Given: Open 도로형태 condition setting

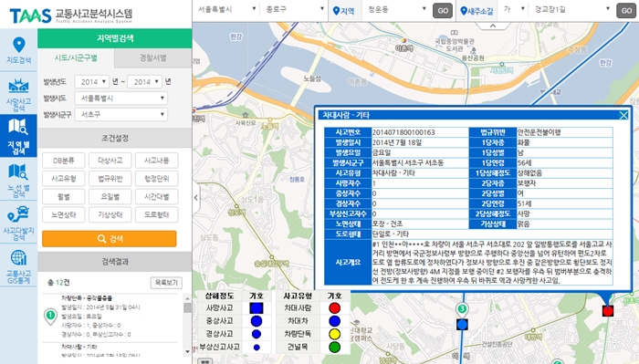Looking at the screenshot, I should 156,214.
